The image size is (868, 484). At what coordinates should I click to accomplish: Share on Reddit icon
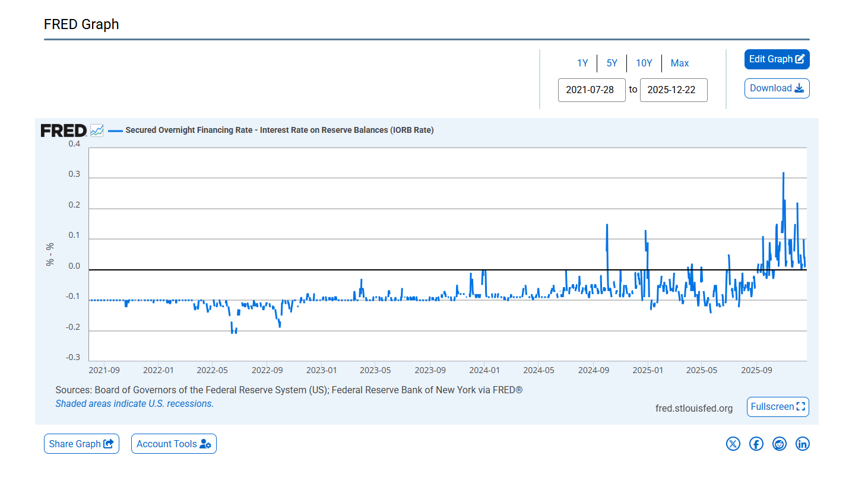tap(780, 444)
